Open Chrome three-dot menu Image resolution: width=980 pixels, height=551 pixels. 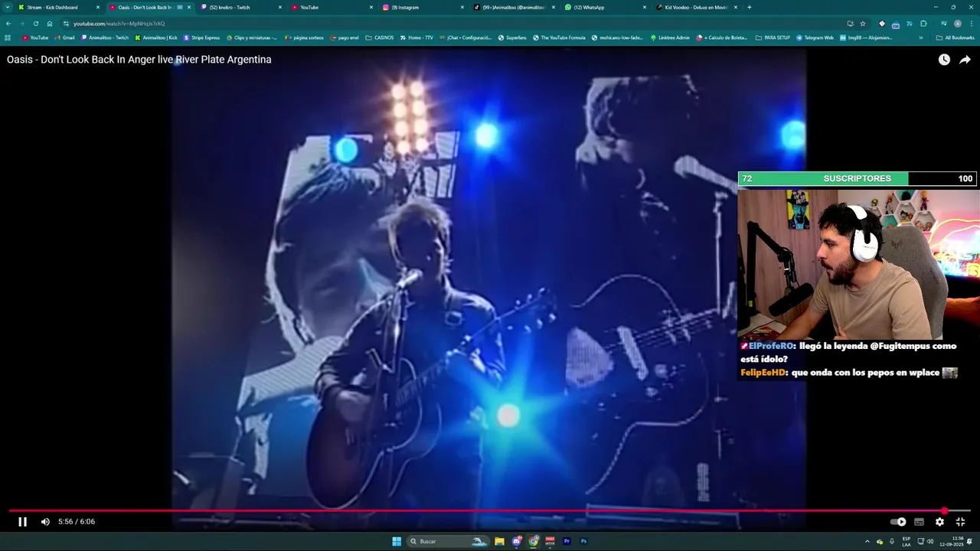[972, 24]
